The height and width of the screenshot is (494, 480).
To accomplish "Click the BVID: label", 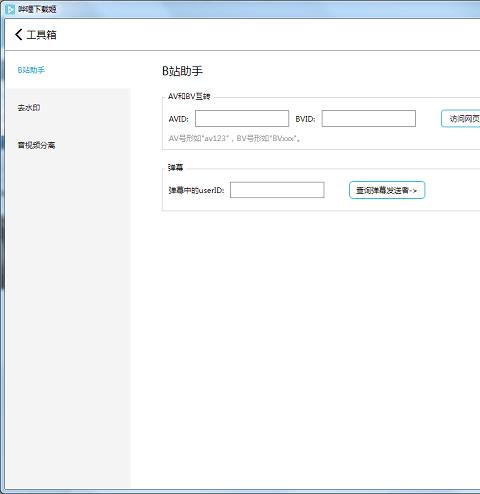I will (x=305, y=119).
